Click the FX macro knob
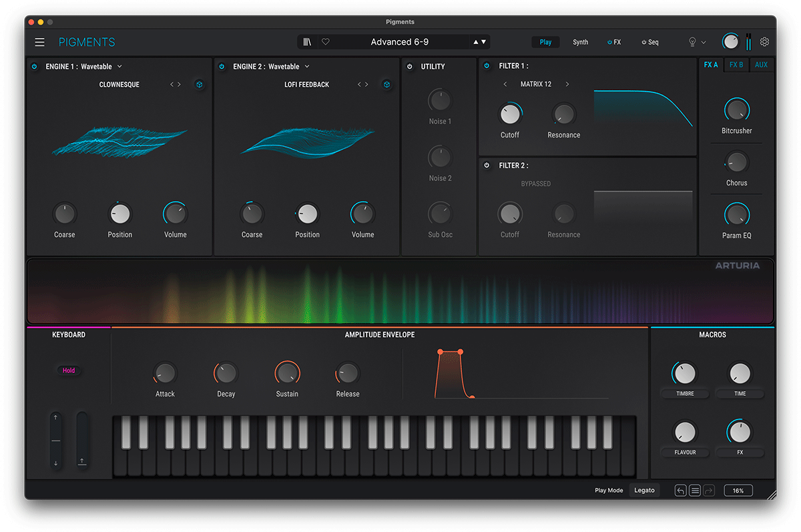Viewport: 801px width, 532px height. click(740, 432)
